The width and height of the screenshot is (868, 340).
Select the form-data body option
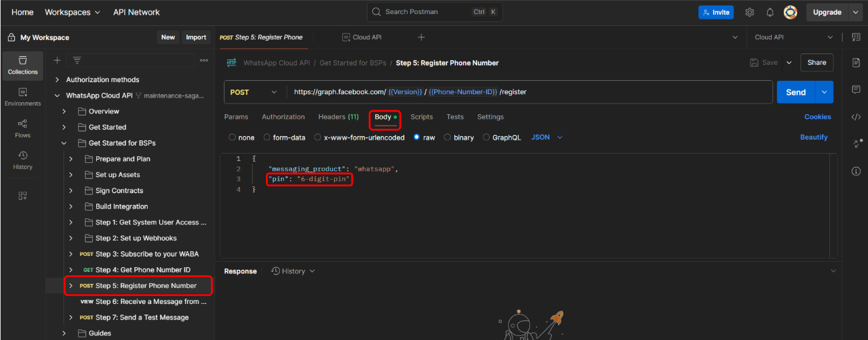267,138
